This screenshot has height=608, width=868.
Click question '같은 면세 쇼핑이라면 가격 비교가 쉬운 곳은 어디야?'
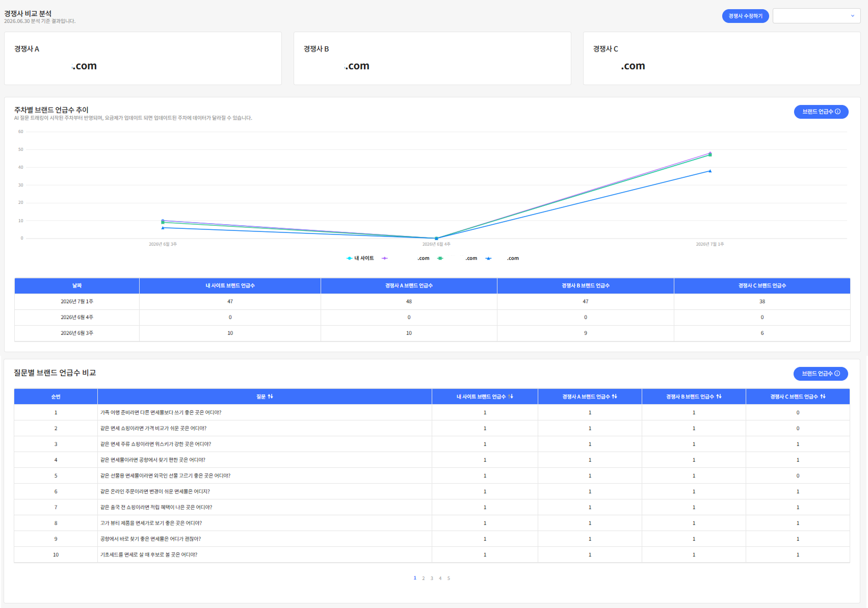(x=153, y=429)
